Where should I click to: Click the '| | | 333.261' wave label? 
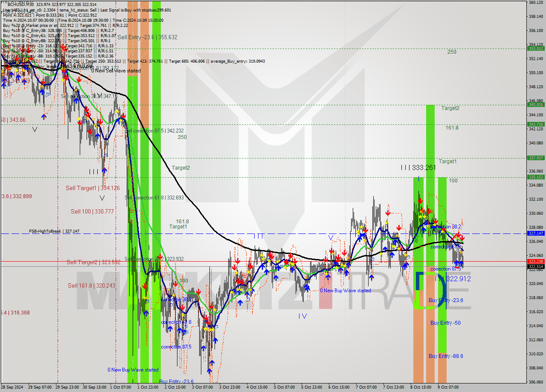point(418,167)
